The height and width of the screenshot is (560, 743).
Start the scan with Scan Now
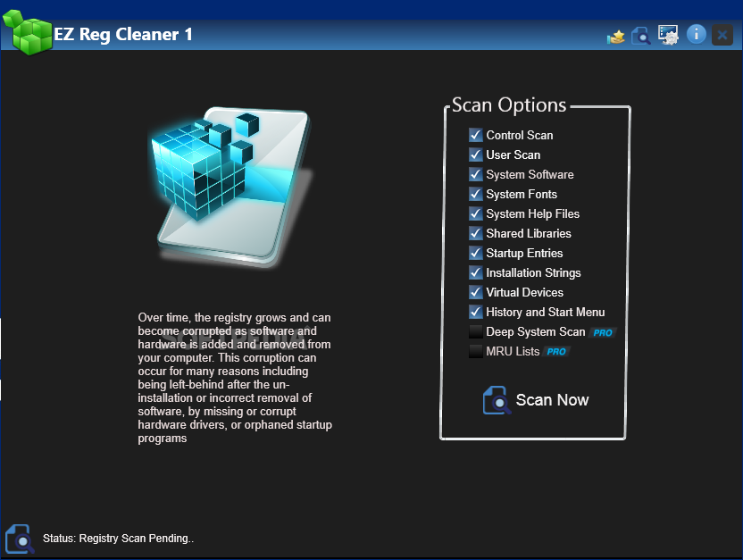pyautogui.click(x=552, y=400)
